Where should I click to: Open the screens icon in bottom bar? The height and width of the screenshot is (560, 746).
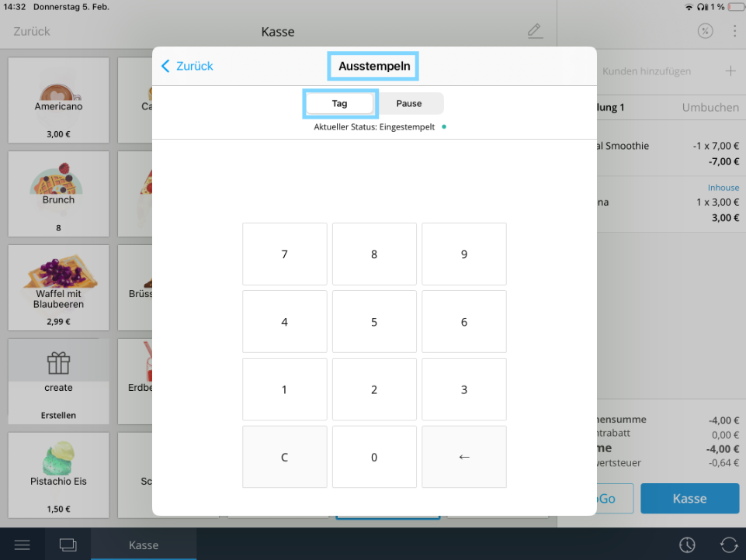click(68, 544)
